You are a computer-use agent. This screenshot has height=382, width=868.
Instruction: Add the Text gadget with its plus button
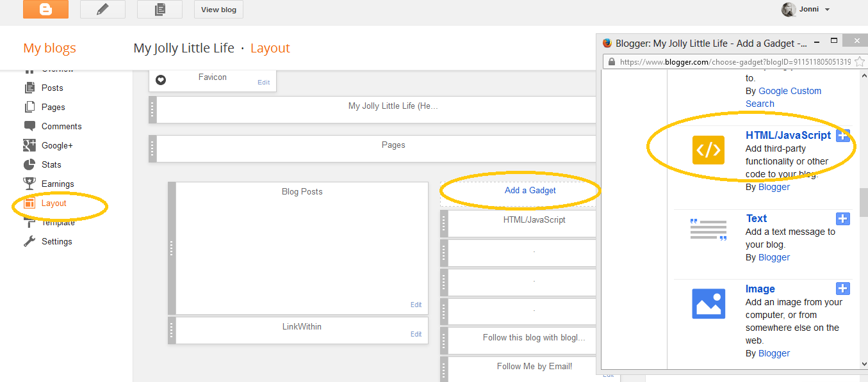pyautogui.click(x=842, y=218)
